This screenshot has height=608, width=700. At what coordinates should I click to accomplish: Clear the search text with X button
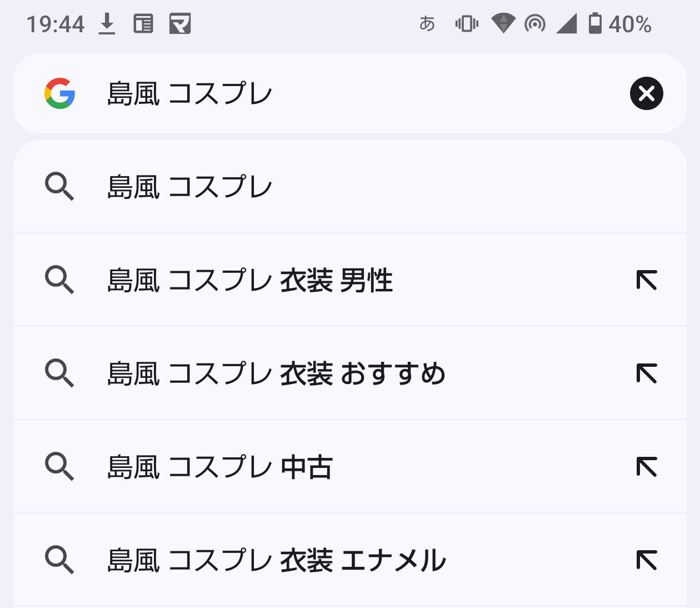coord(646,93)
